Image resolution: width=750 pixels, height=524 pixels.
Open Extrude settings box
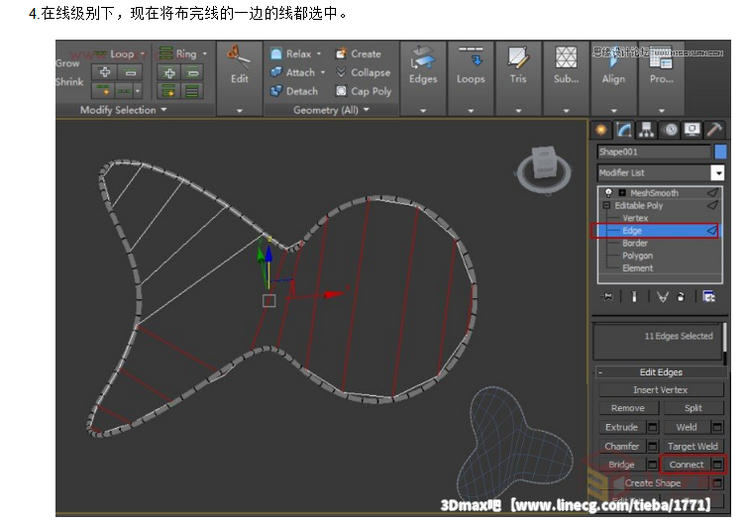[653, 428]
